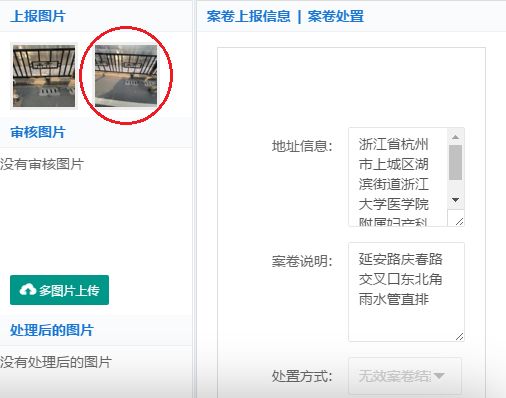Click inside the 案卷说明 text area
The image size is (506, 398).
click(406, 292)
